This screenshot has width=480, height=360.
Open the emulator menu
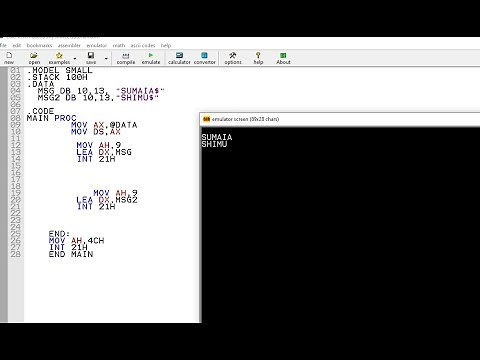coord(97,45)
